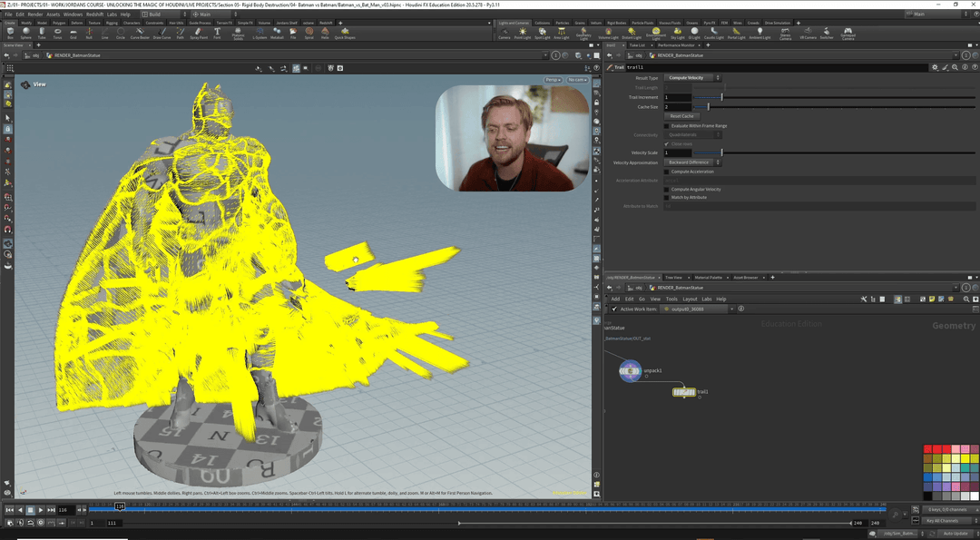Switch to the Rigid Bodies shelf tab
The height and width of the screenshot is (540, 980).
point(616,23)
